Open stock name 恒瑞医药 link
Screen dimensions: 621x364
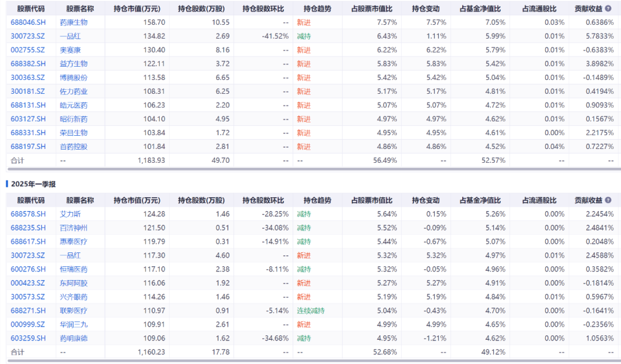(x=74, y=269)
